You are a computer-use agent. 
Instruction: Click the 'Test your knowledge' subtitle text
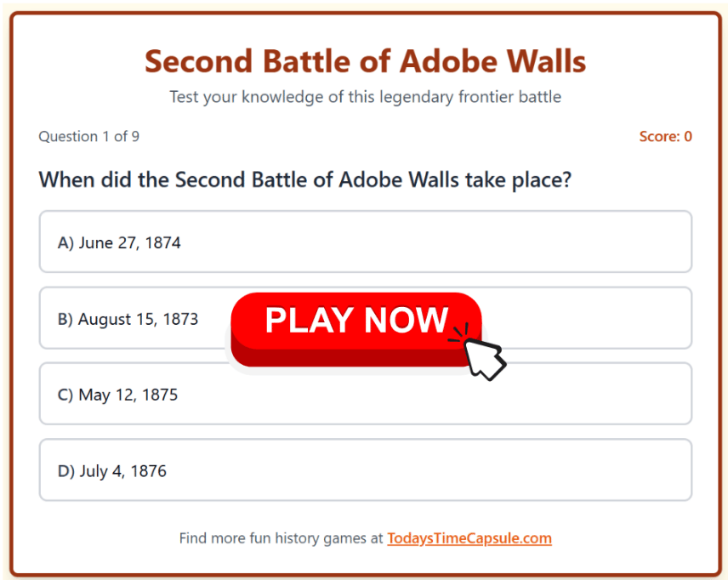(365, 97)
